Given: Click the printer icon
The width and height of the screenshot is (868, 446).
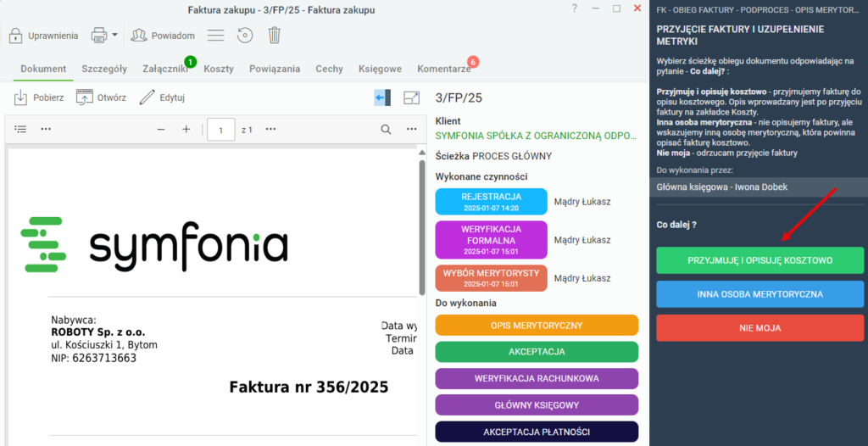Looking at the screenshot, I should 98,36.
